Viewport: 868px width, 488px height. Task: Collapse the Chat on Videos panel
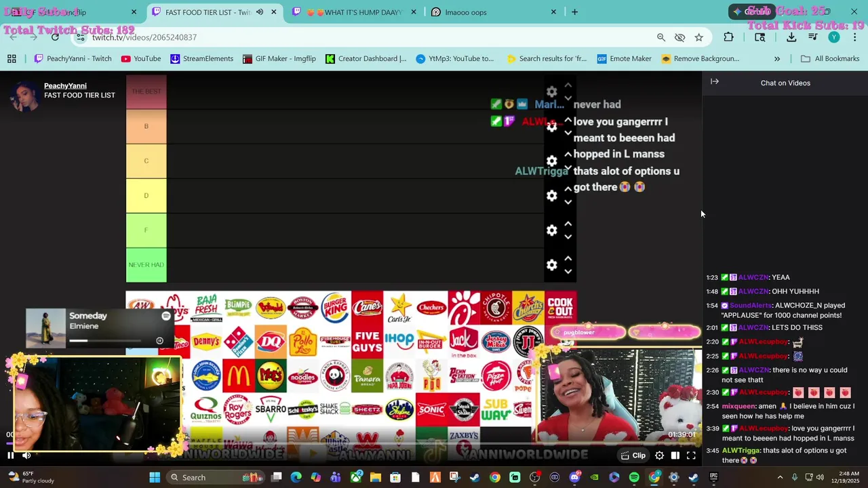[715, 82]
